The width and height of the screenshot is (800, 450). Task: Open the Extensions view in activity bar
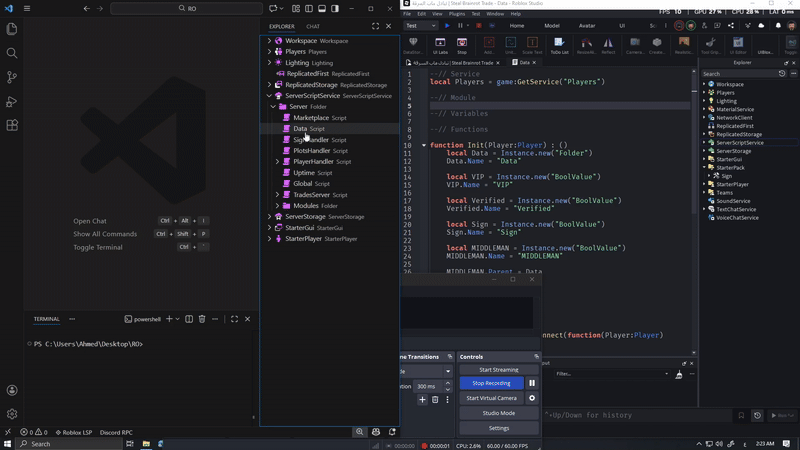pos(12,126)
